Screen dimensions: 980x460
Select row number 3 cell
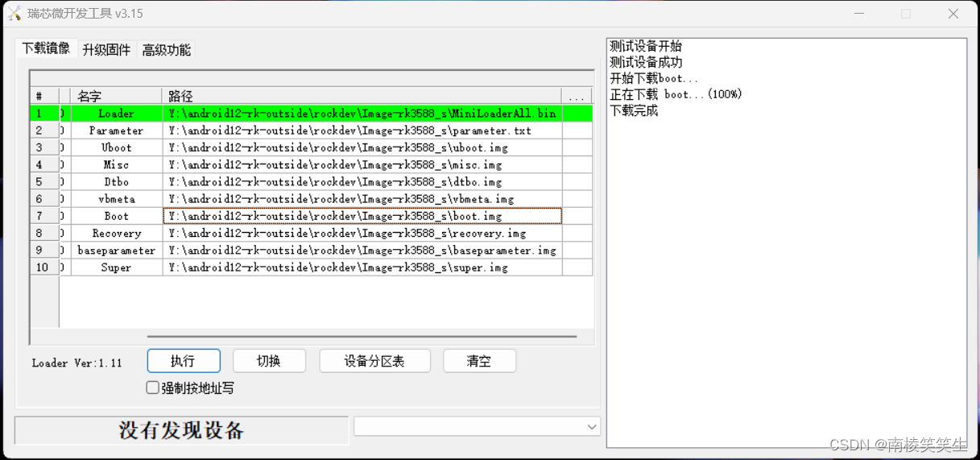[44, 147]
